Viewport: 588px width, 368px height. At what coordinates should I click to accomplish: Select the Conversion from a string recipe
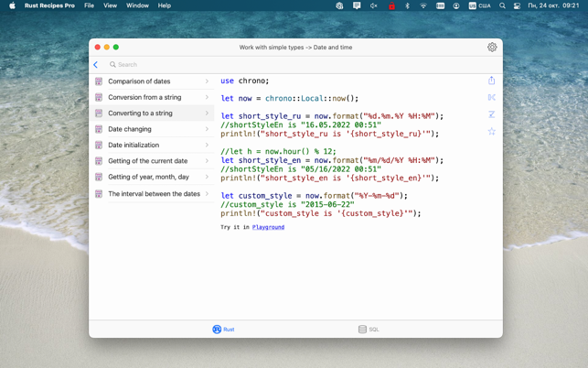[x=152, y=97]
